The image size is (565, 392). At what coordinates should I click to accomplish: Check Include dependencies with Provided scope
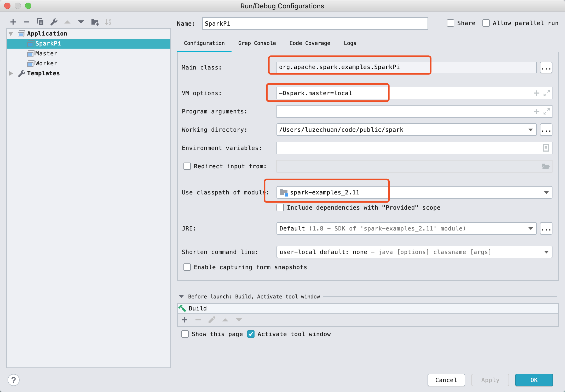280,207
